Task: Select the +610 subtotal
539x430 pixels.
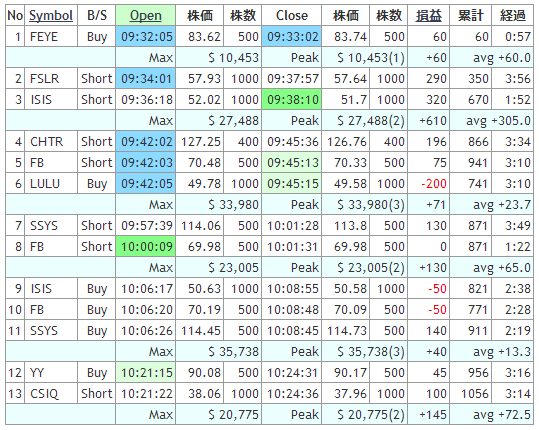Action: (433, 121)
